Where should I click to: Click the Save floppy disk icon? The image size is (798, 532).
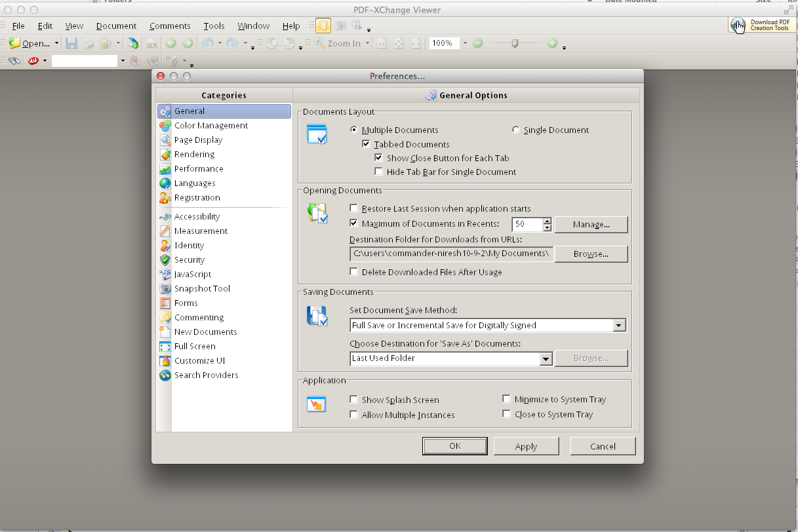(x=71, y=43)
